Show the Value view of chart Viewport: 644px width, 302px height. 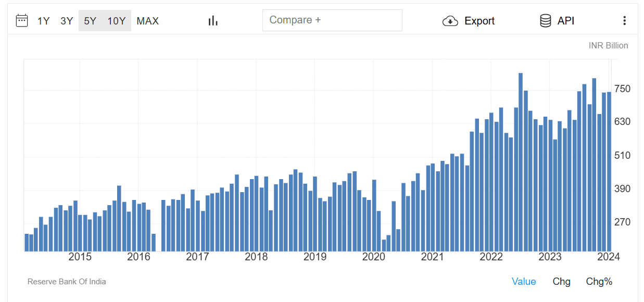(x=524, y=282)
